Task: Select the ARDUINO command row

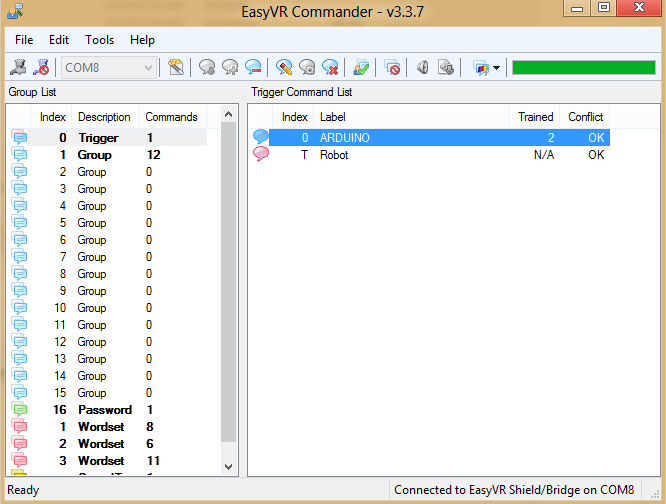Action: (439, 138)
